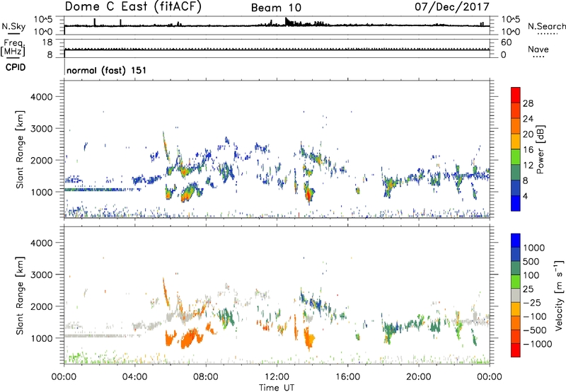The height and width of the screenshot is (392, 566).
Task: Click the '24' value on the power colorbar
Action: pyautogui.click(x=528, y=119)
